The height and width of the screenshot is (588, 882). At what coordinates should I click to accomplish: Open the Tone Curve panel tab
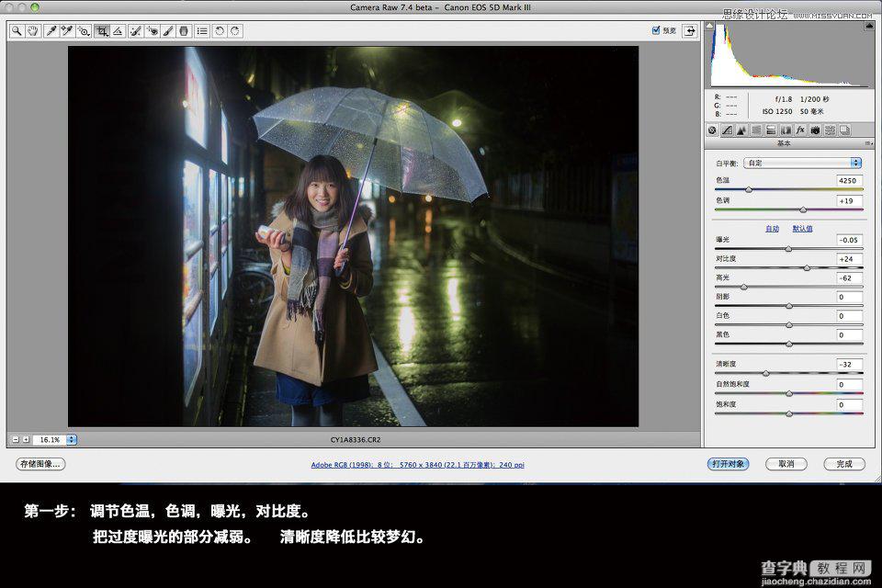[728, 130]
